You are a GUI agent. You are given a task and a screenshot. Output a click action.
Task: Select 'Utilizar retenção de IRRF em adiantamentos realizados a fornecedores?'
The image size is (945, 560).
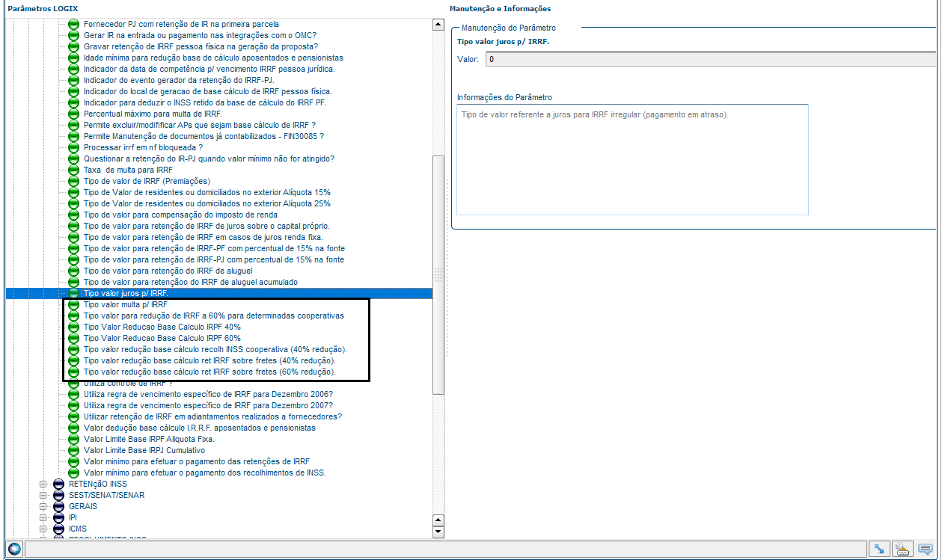[213, 416]
